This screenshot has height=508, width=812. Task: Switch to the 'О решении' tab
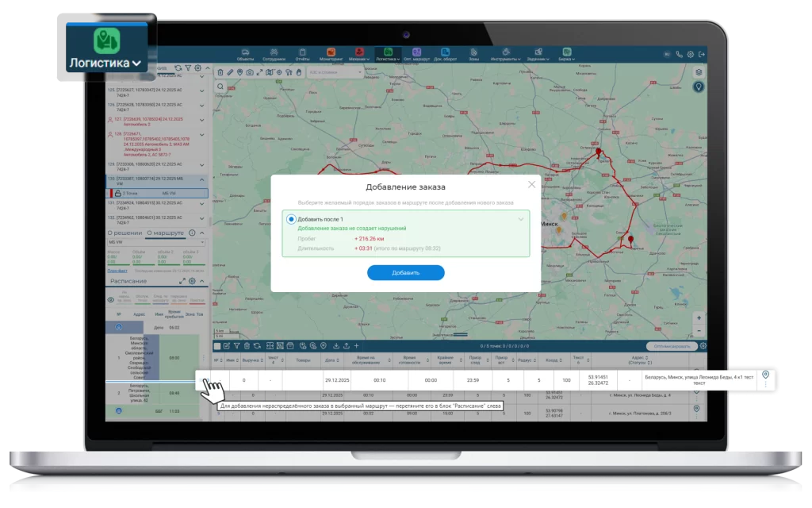click(124, 233)
